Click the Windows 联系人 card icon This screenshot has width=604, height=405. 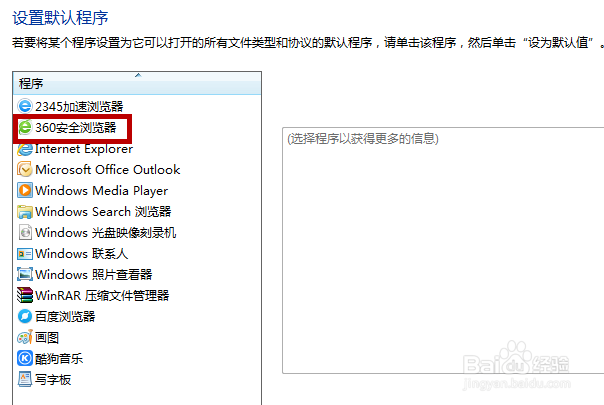point(25,254)
